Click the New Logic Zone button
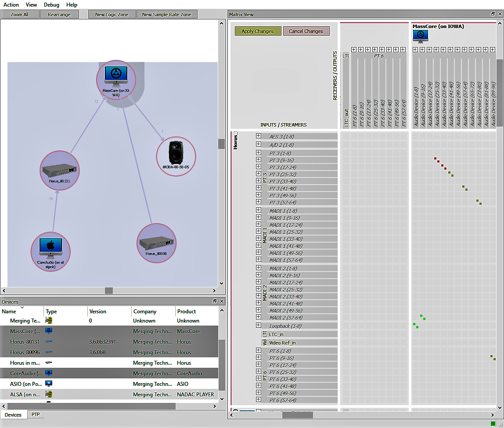This screenshot has height=428, width=504. click(x=112, y=15)
